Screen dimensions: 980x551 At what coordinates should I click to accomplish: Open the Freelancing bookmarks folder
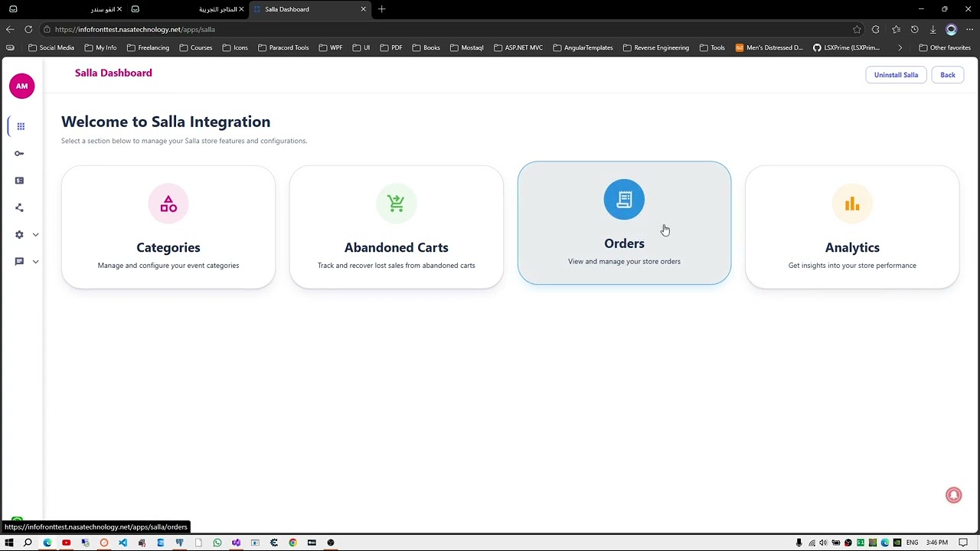148,47
